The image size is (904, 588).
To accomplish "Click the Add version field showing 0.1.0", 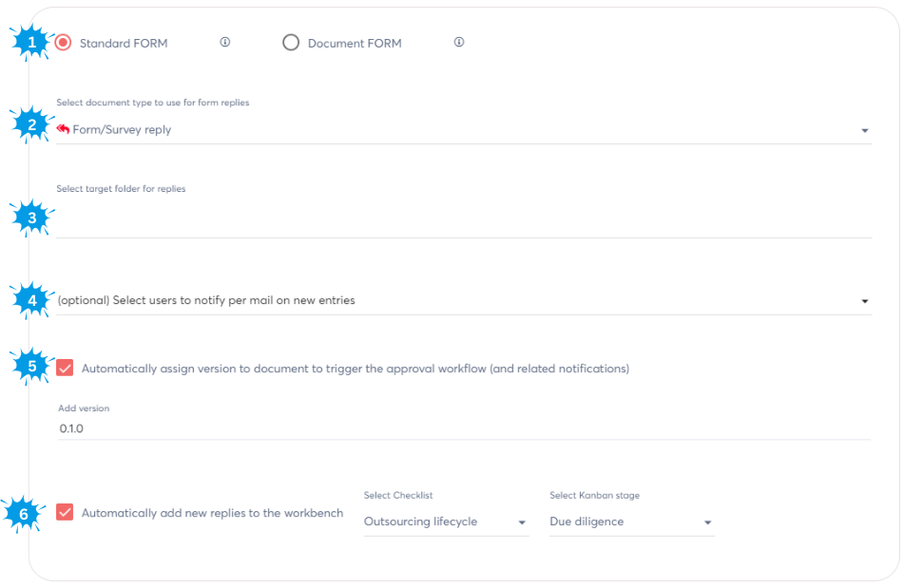I will click(x=464, y=428).
